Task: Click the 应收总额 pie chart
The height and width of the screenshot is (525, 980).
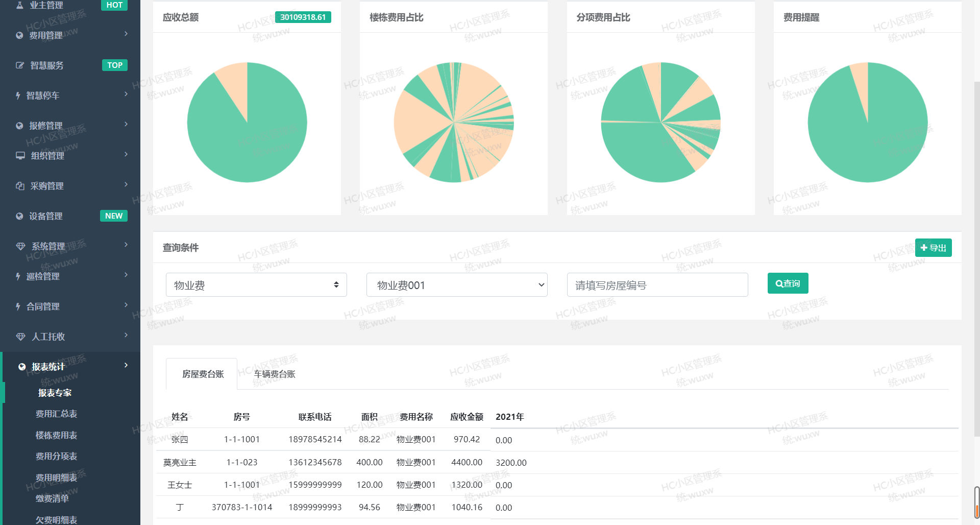Action: [x=247, y=123]
